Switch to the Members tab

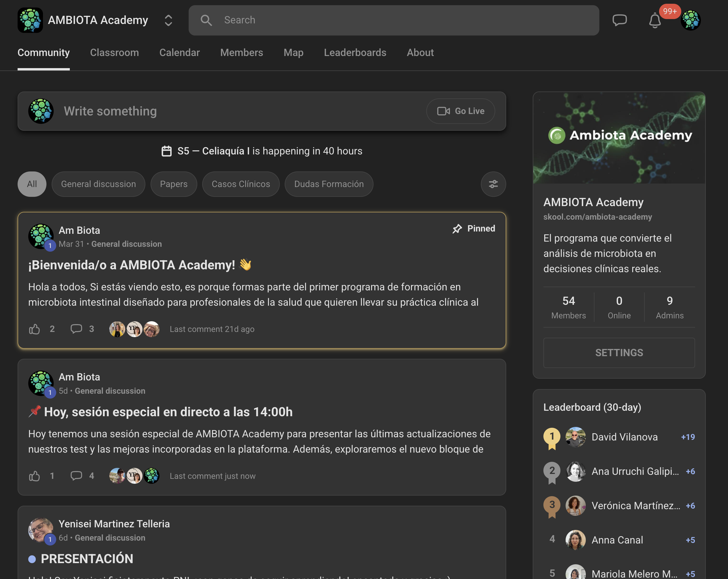point(242,53)
